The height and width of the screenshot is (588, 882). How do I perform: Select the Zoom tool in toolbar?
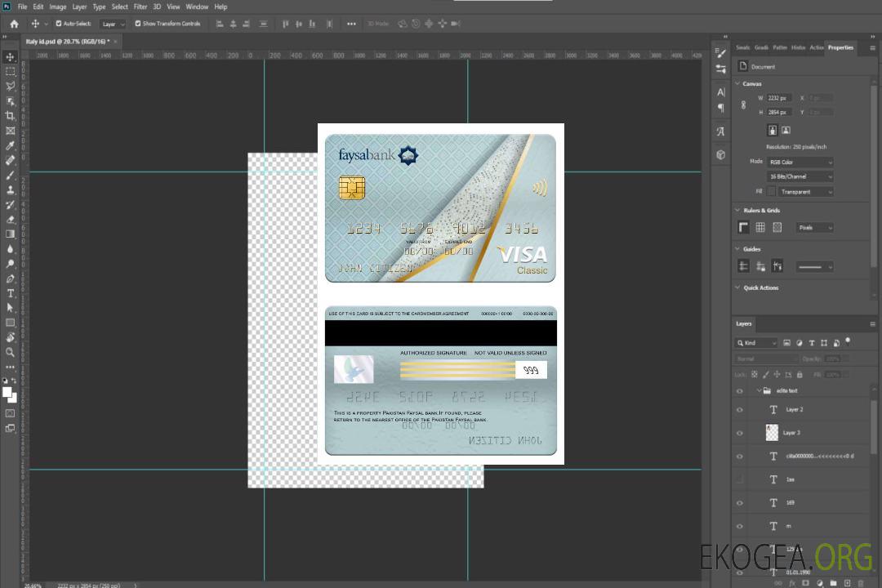[x=11, y=352]
